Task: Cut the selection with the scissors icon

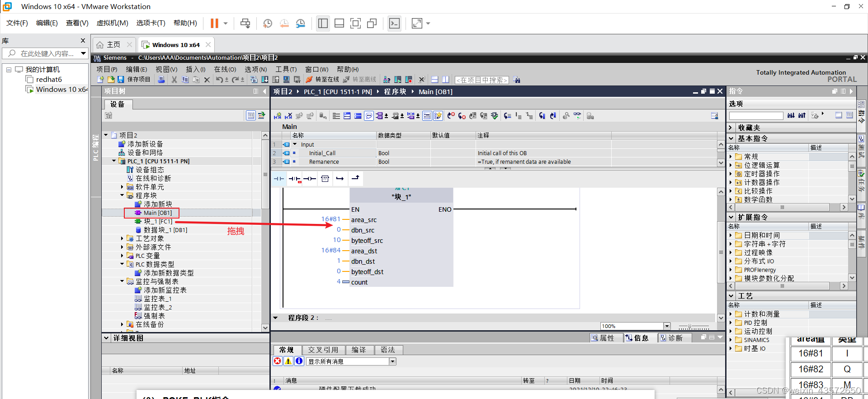Action: coord(175,80)
